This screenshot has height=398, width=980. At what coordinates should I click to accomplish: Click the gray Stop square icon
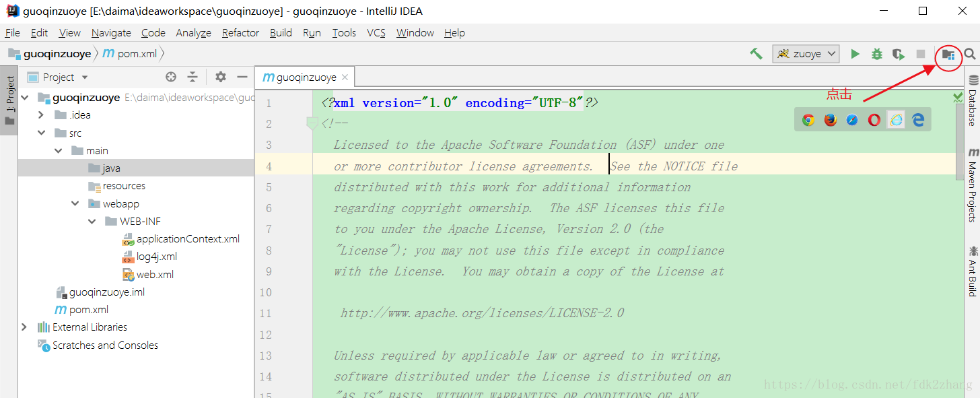(x=920, y=54)
